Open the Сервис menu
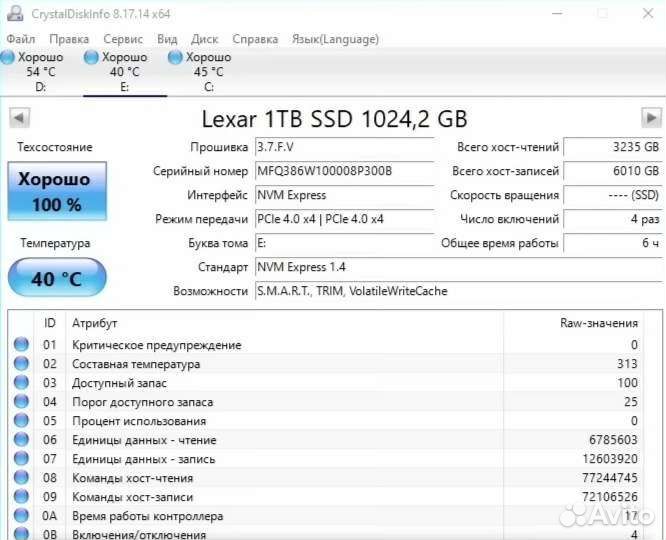The width and height of the screenshot is (666, 540). click(x=123, y=39)
